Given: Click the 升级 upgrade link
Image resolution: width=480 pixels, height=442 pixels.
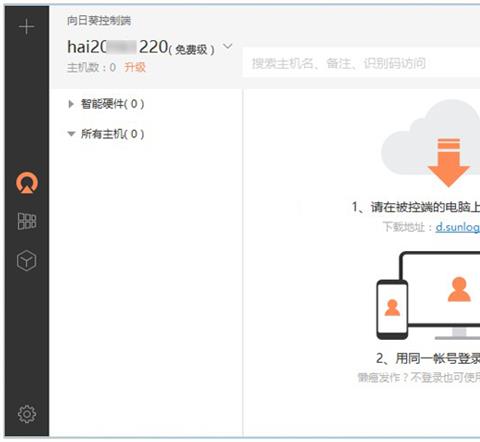Looking at the screenshot, I should (x=135, y=67).
